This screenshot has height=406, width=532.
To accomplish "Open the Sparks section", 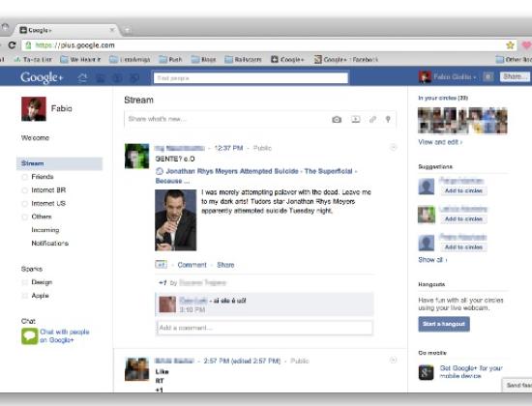I will (x=32, y=269).
